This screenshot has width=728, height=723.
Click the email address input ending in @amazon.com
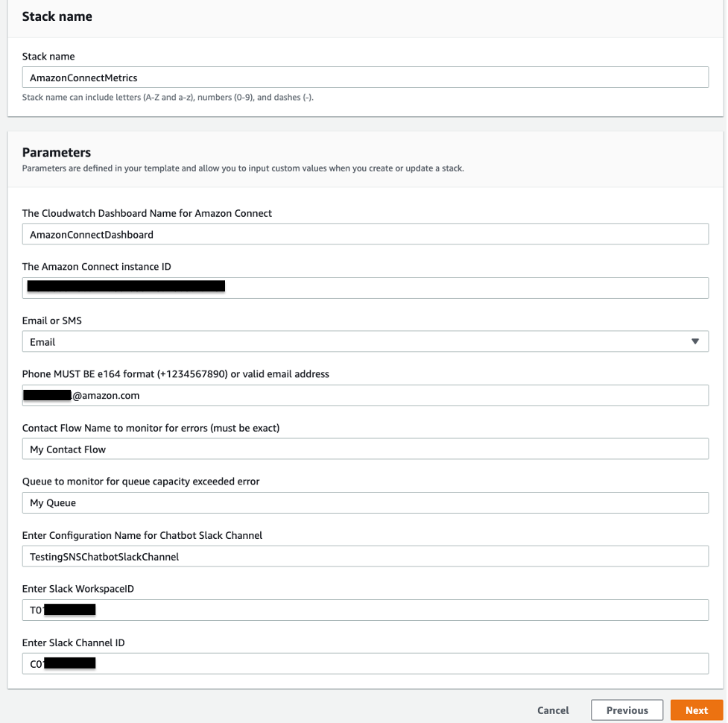[365, 395]
